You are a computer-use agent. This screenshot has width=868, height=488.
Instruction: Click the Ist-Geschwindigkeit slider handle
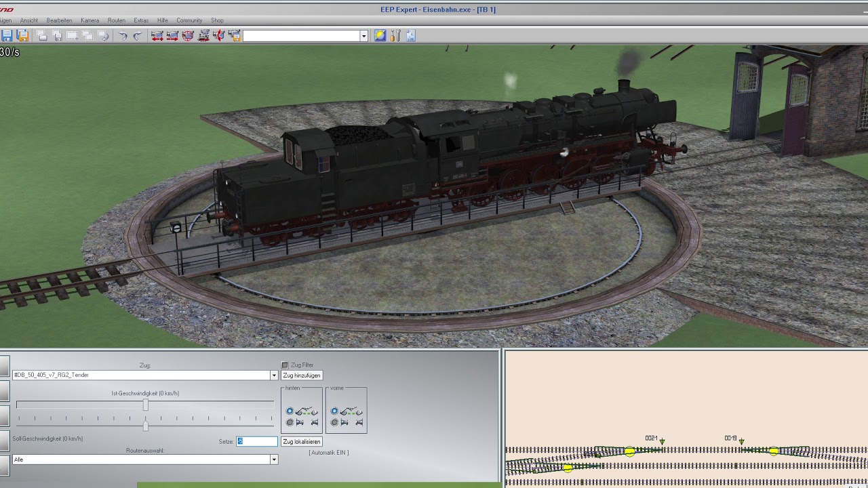(x=145, y=405)
